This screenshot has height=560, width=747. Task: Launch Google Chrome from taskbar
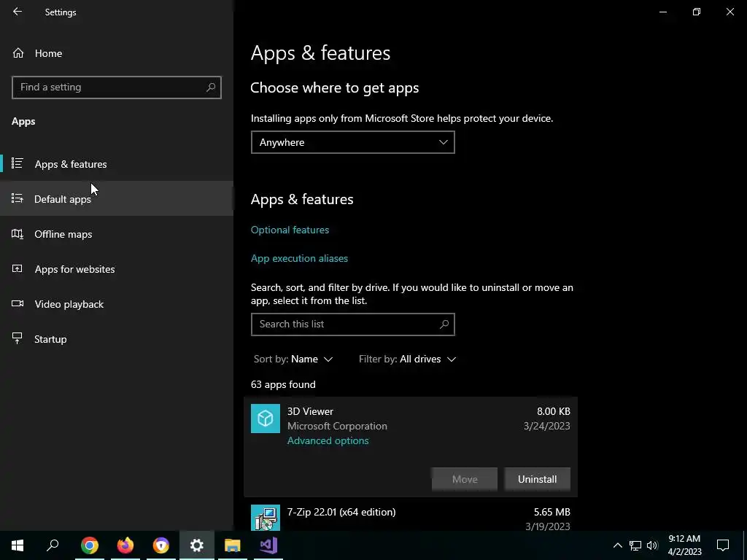(89, 545)
